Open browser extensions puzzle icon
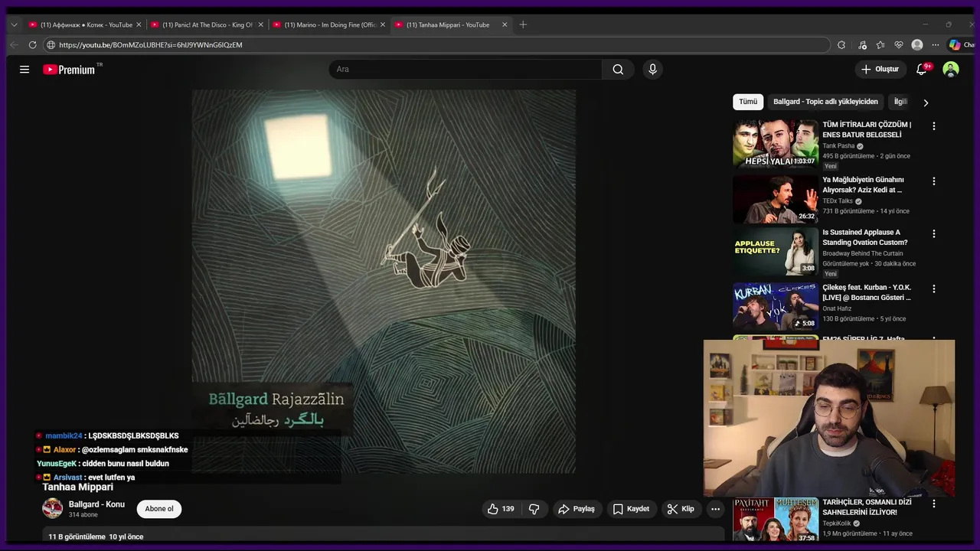Screen dimensions: 980x551 click(841, 45)
